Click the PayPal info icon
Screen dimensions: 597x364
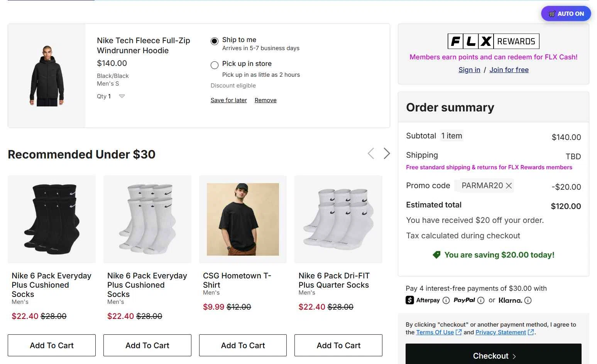coord(481,300)
